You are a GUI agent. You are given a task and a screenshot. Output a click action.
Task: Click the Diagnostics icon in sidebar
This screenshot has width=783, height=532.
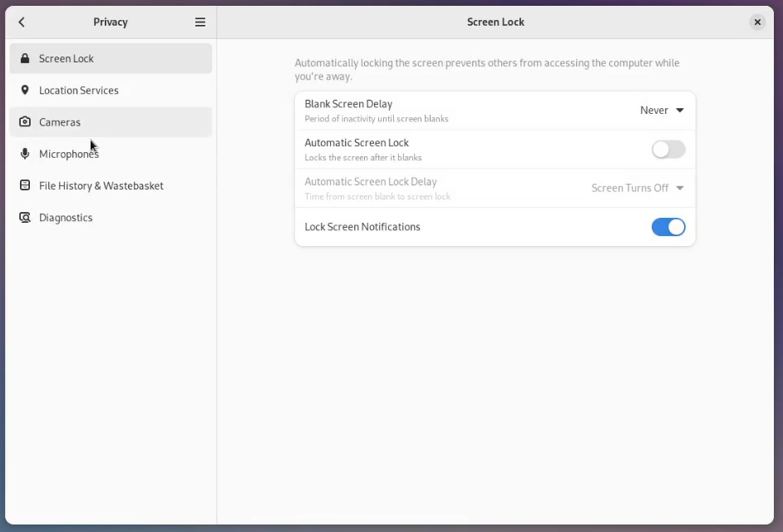[25, 218]
